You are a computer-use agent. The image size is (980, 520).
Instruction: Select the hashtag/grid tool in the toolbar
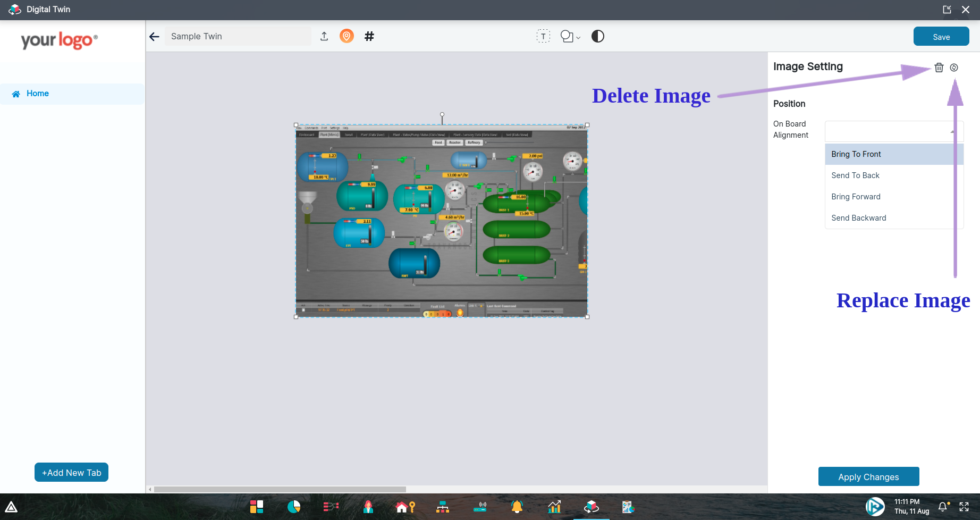[369, 36]
